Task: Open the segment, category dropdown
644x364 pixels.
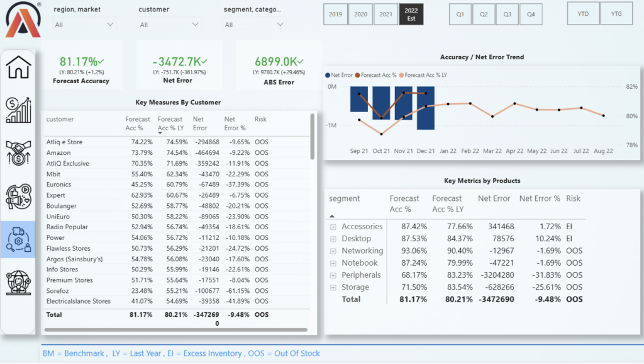Action: [254, 25]
